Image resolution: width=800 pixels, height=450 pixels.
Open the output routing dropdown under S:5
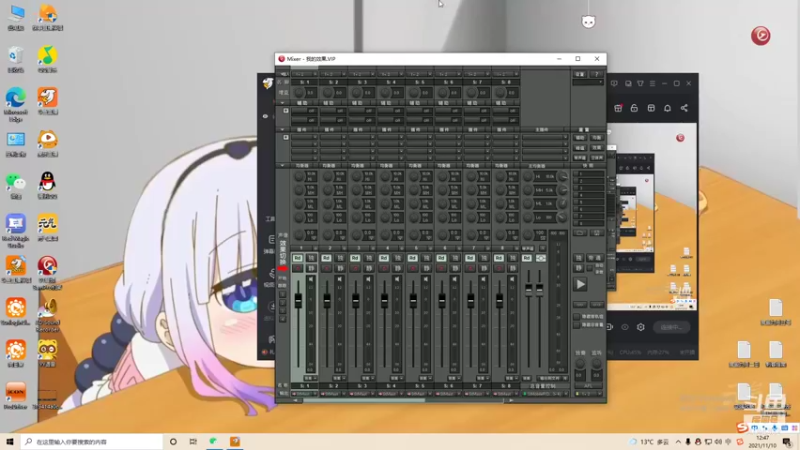click(x=419, y=394)
